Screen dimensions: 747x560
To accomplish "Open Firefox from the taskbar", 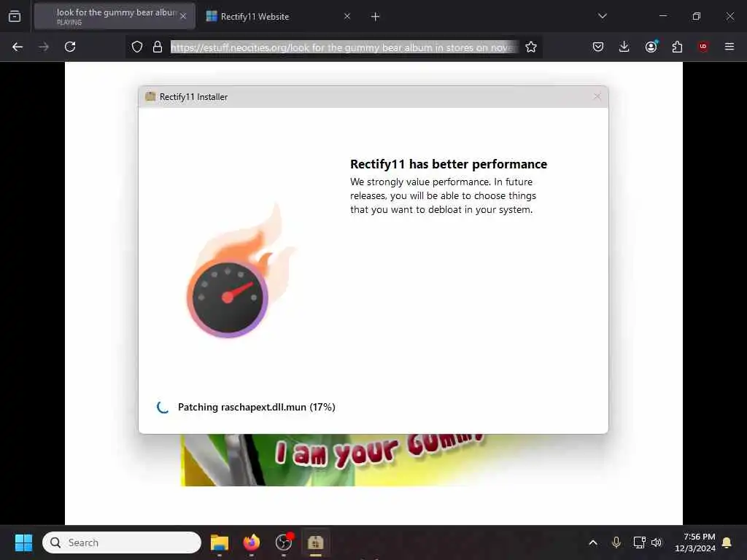I will click(x=252, y=542).
